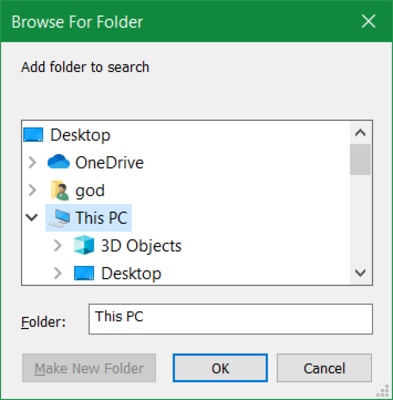Click the Make New Folder button
This screenshot has height=400, width=393.
tap(89, 368)
